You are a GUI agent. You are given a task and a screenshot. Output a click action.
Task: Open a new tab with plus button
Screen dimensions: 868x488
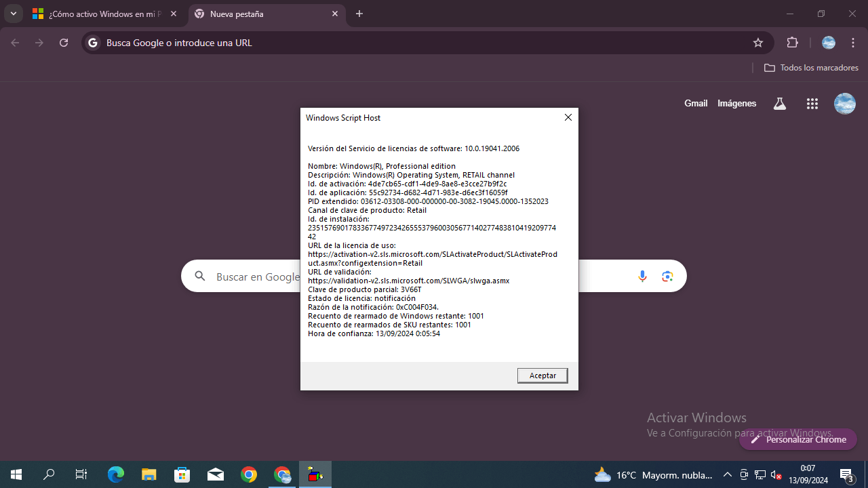pos(359,14)
